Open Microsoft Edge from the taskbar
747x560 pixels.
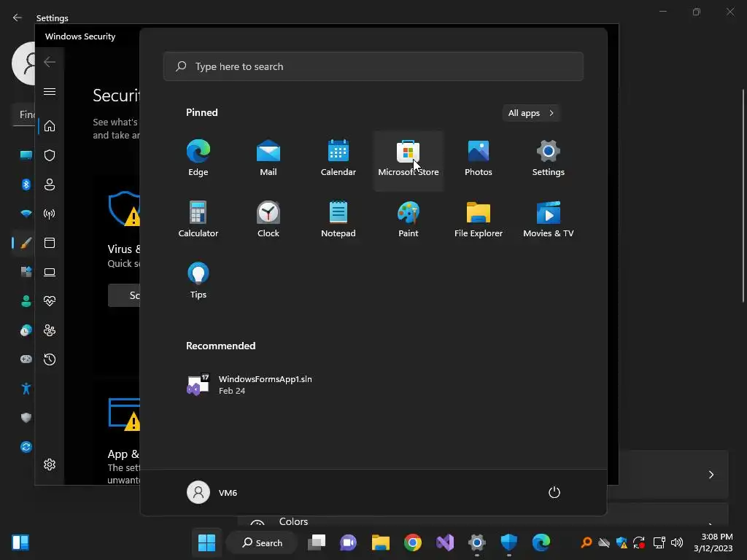541,542
